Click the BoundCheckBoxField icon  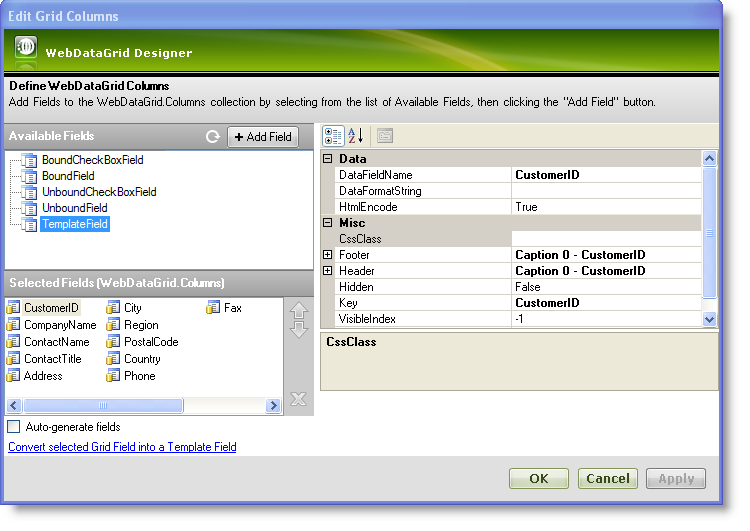point(29,160)
